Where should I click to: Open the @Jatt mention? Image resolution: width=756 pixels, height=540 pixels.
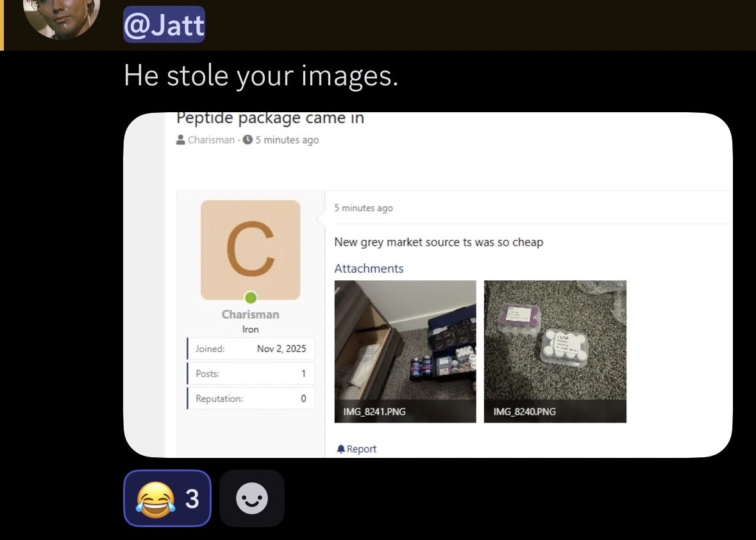coord(164,24)
